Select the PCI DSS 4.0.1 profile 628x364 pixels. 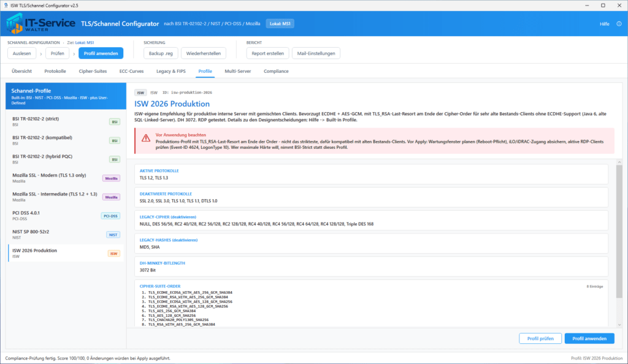tap(66, 216)
